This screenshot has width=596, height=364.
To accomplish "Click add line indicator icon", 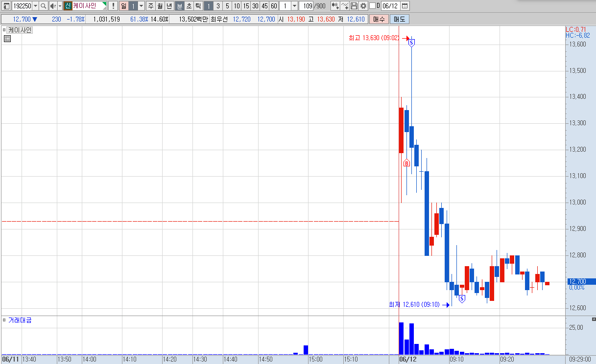I will (x=345, y=6).
